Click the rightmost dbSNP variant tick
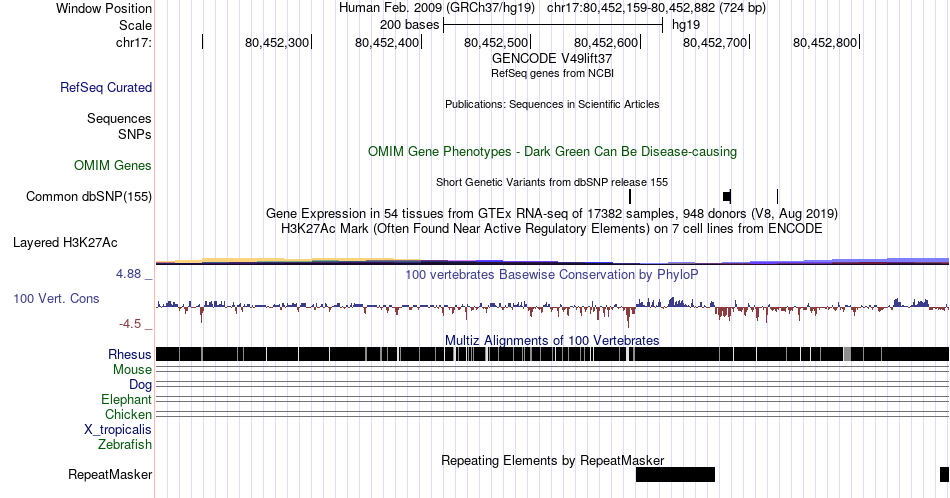This screenshot has width=950, height=498. [x=777, y=196]
